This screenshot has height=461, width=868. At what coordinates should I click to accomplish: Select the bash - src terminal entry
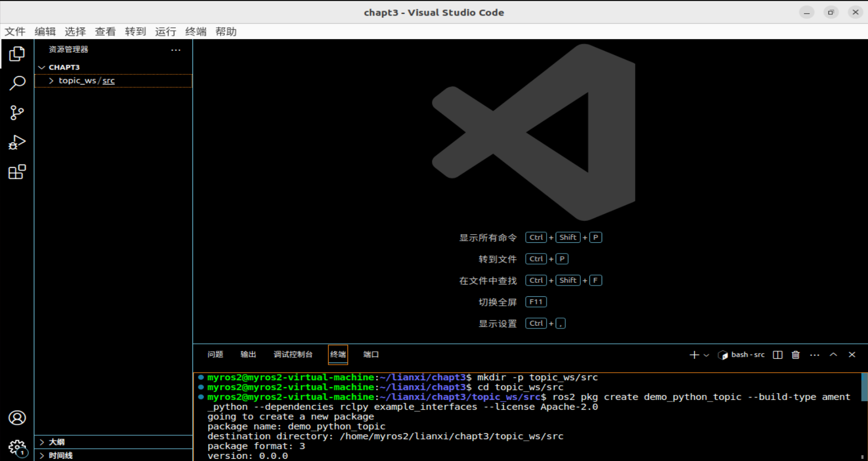pos(742,355)
